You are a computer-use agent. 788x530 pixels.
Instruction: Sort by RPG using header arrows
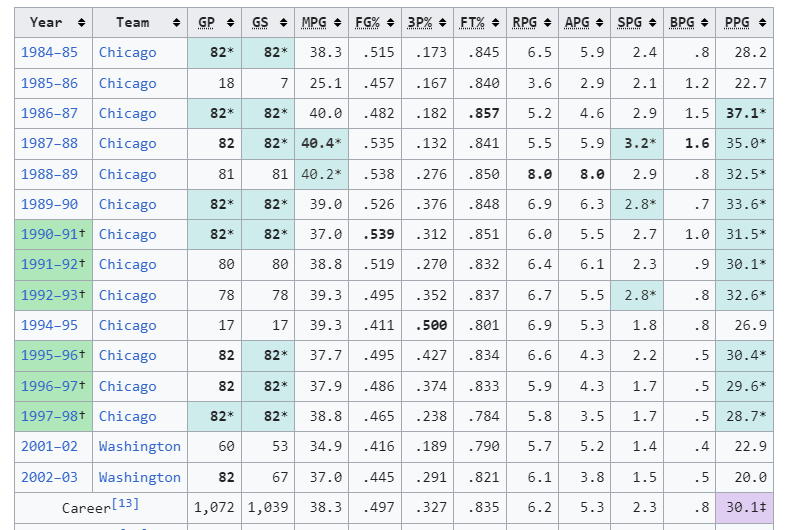(x=548, y=23)
